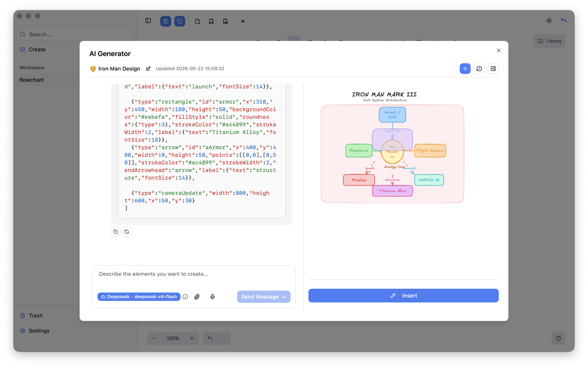Save the drawing from toolbar
This screenshot has height=368, width=588.
[x=166, y=21]
